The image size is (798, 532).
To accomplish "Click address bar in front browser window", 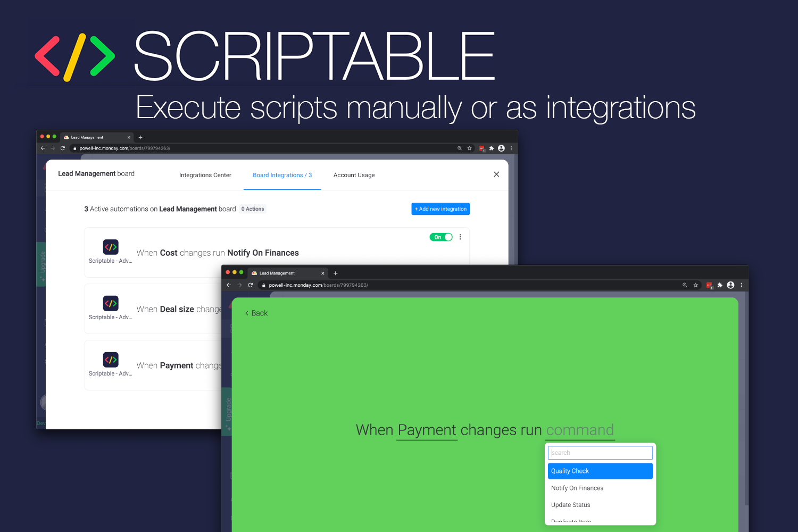I will coord(479,285).
